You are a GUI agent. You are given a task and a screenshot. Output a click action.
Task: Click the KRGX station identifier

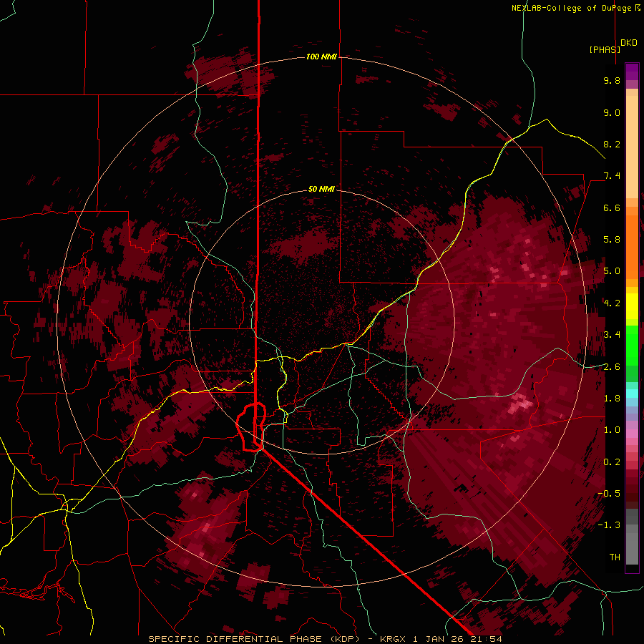tap(394, 639)
